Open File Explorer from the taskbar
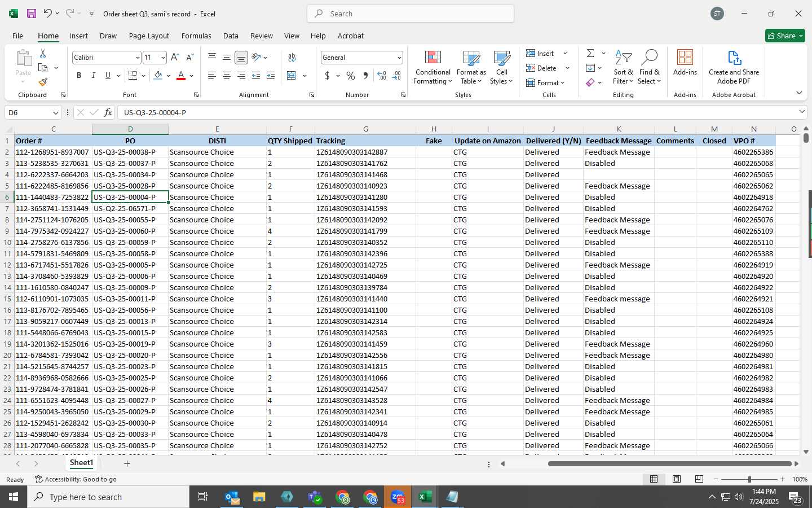Screen dimensions: 812x508 click(x=259, y=497)
